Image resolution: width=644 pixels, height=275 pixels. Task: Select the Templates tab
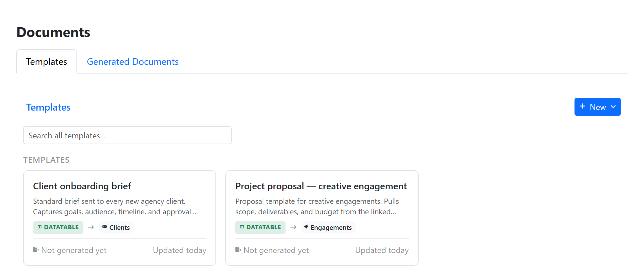(x=47, y=62)
